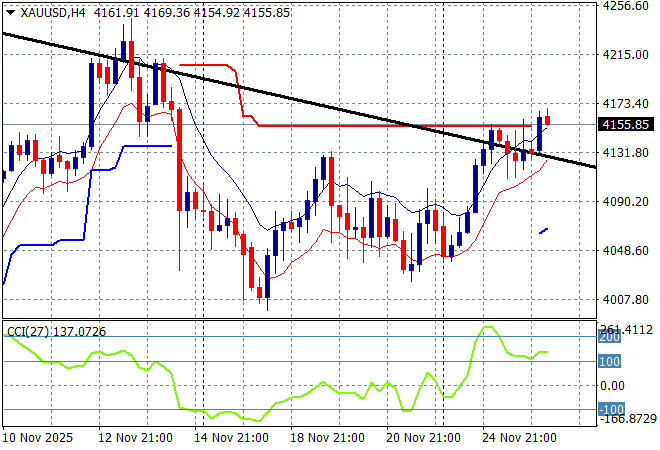
Task: Click the CCI 200 level label
Action: [x=609, y=337]
